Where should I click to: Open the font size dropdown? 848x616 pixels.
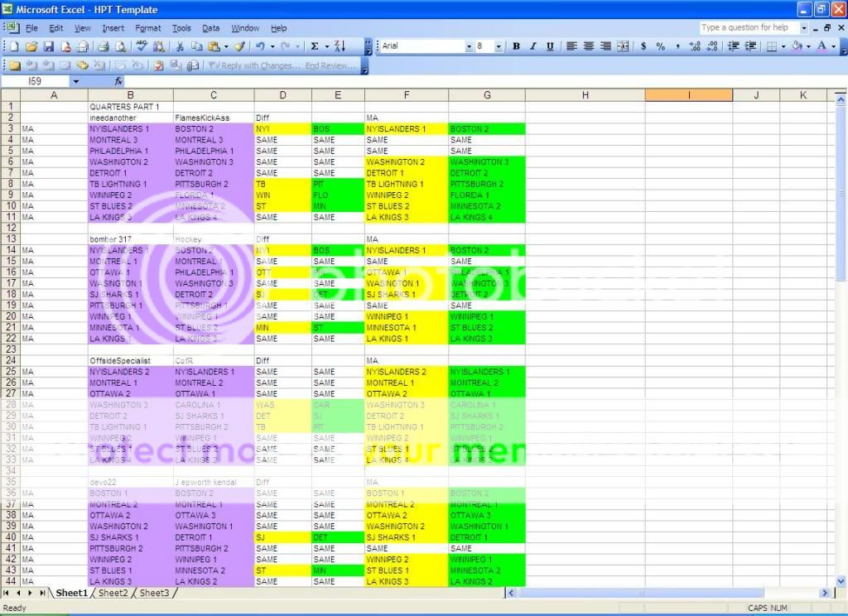498,47
